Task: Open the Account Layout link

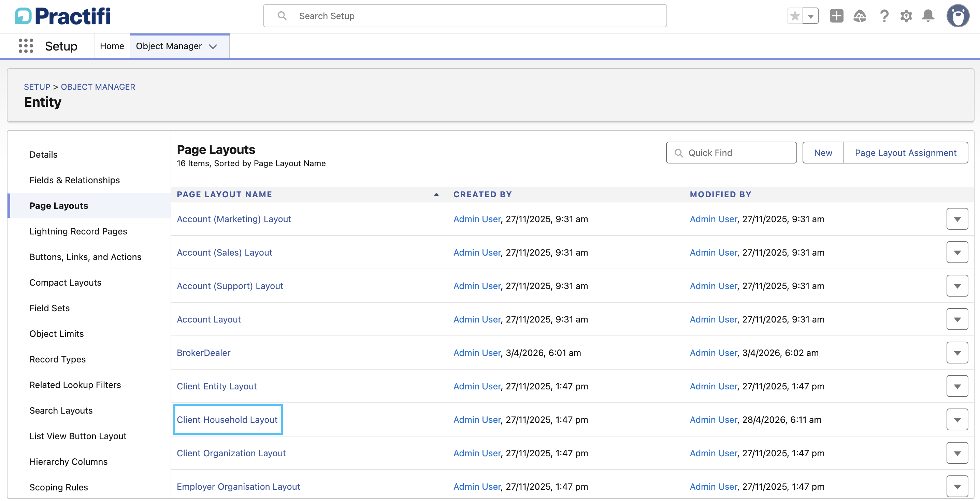Action: pos(209,319)
